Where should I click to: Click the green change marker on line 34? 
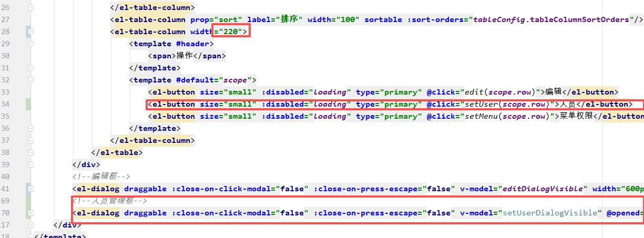27,104
